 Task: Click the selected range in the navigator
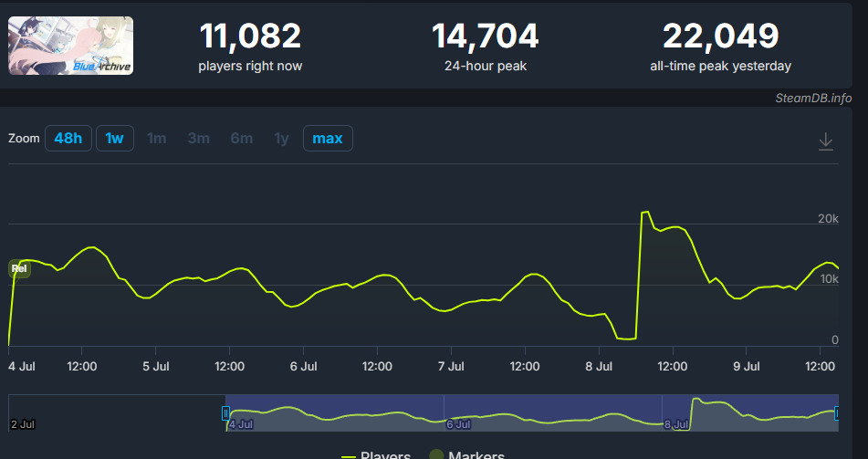532,413
